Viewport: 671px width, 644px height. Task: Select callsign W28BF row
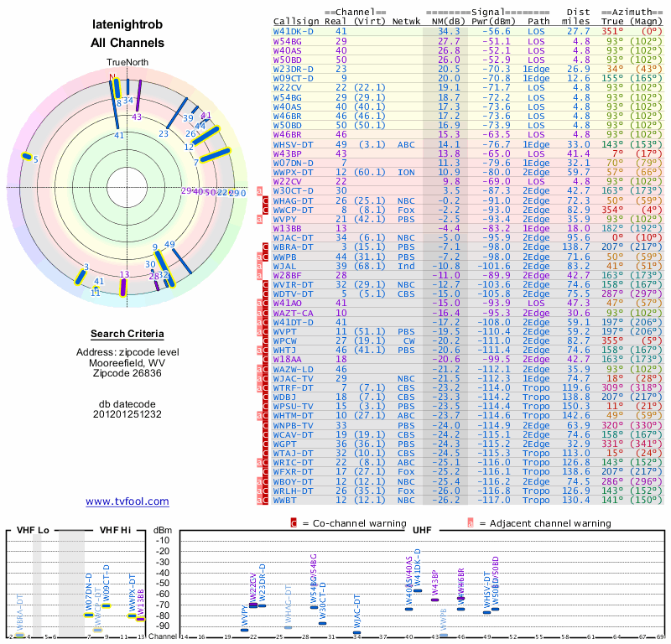(468, 275)
